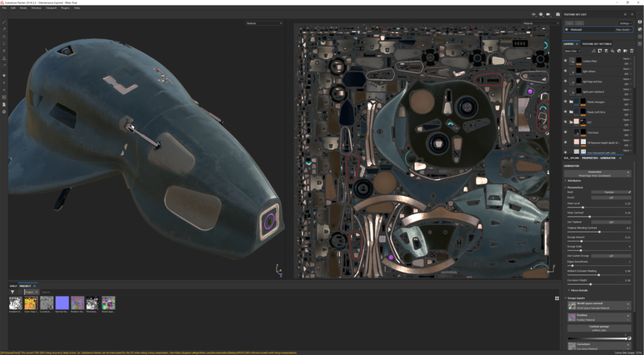Open the Main shader dropdown
This screenshot has height=355, width=644.
624,30
